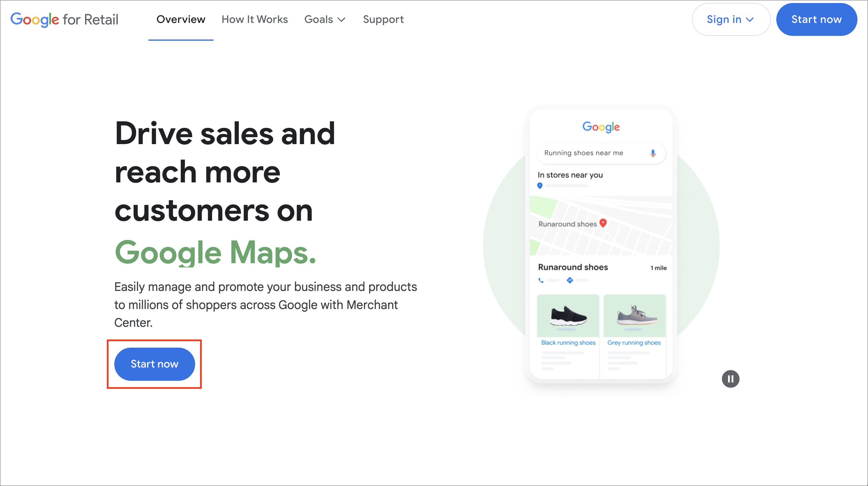Pause the hero animation

[730, 379]
